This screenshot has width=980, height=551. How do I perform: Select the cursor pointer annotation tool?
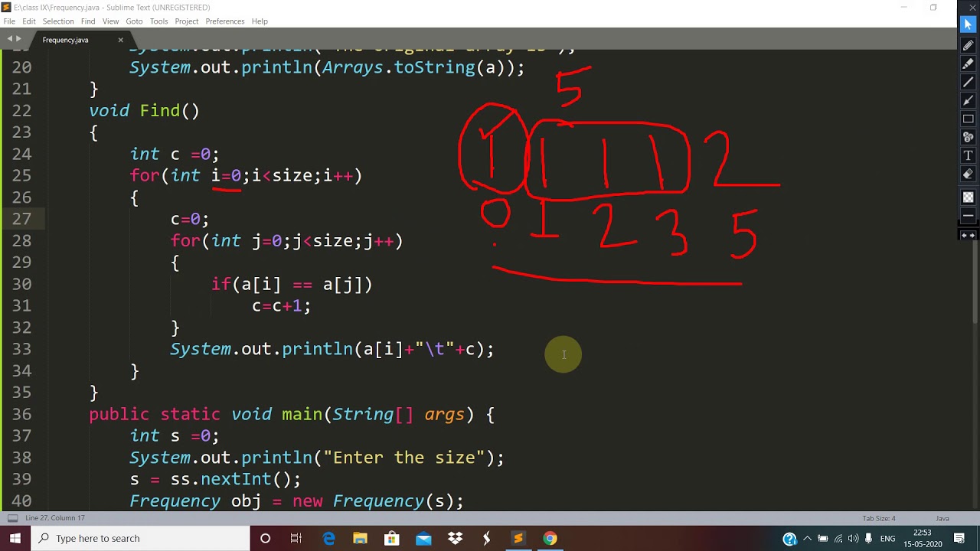pyautogui.click(x=968, y=24)
